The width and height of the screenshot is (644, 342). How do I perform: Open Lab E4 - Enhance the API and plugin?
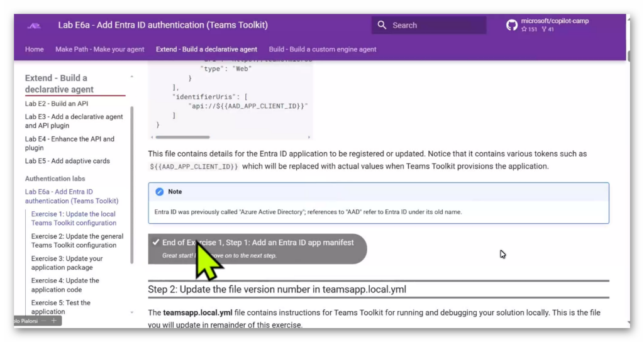[69, 143]
